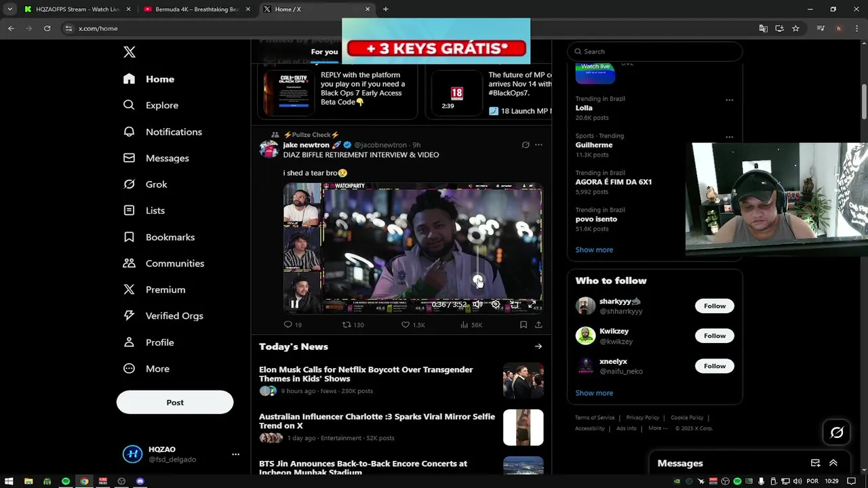
Task: Open the More menu in sidebar
Action: point(146,369)
